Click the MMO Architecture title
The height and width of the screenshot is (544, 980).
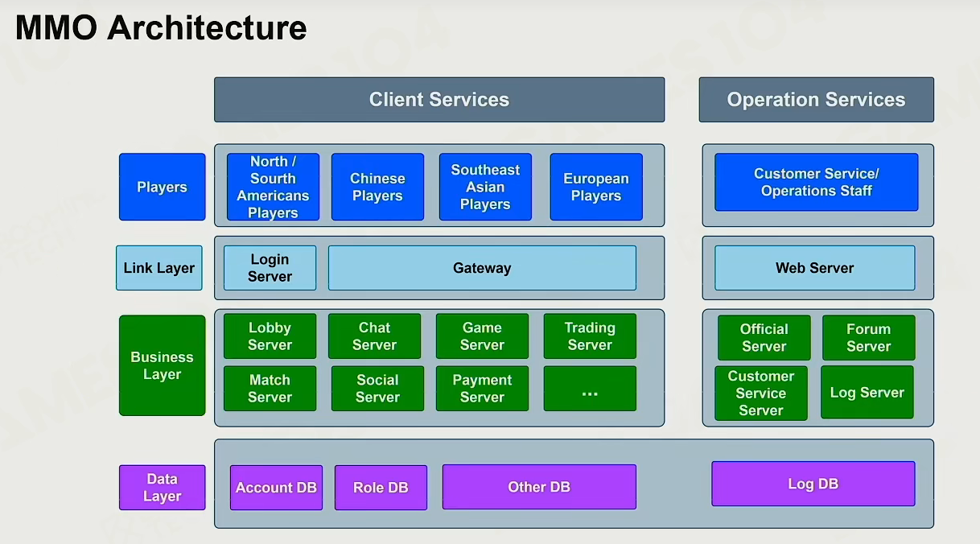coord(161,28)
